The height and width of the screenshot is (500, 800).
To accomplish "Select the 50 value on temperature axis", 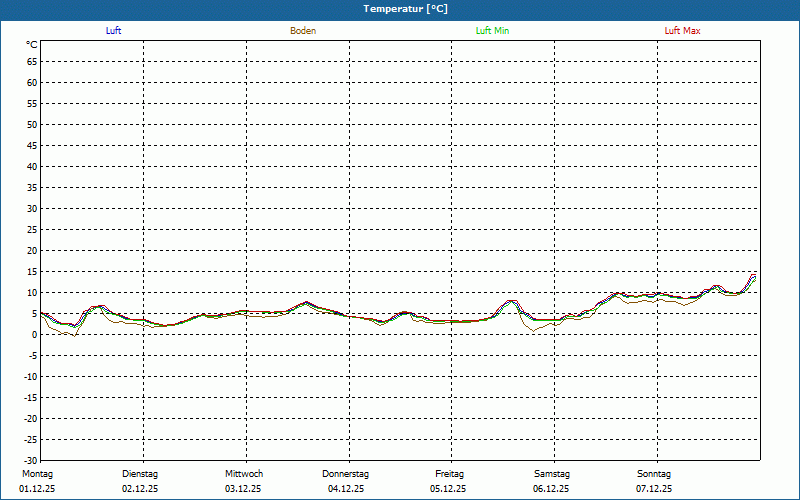I will click(x=32, y=124).
